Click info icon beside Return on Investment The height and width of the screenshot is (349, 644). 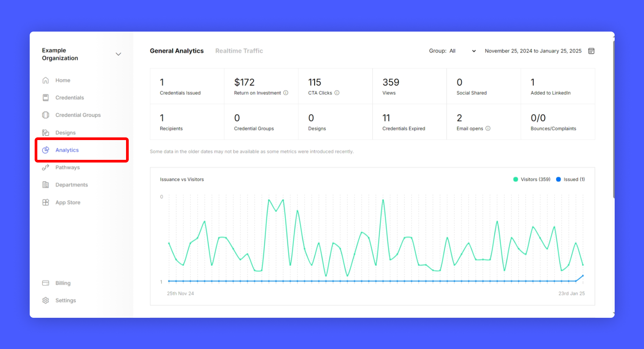tap(286, 93)
